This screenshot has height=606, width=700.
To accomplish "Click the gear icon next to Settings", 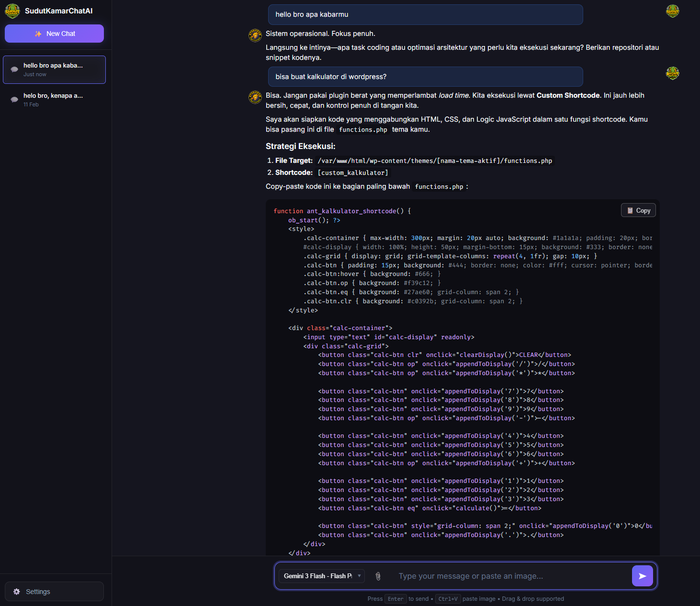I will coord(17,592).
